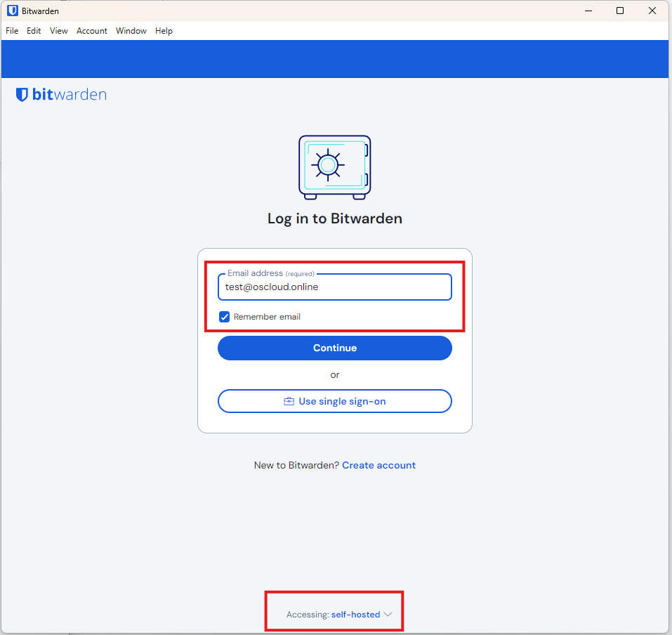Maximize the Bitwarden window
This screenshot has width=672, height=635.
[620, 11]
